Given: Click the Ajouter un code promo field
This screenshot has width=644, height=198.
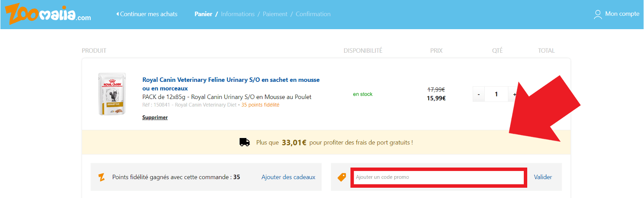Looking at the screenshot, I should coord(439,177).
